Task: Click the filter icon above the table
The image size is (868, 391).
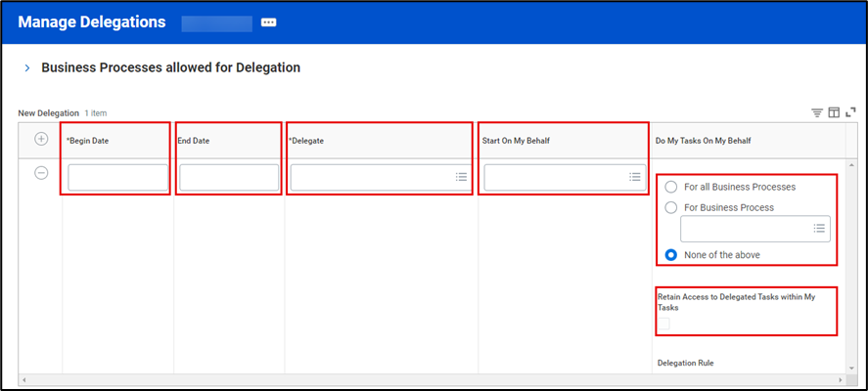Action: tap(817, 112)
